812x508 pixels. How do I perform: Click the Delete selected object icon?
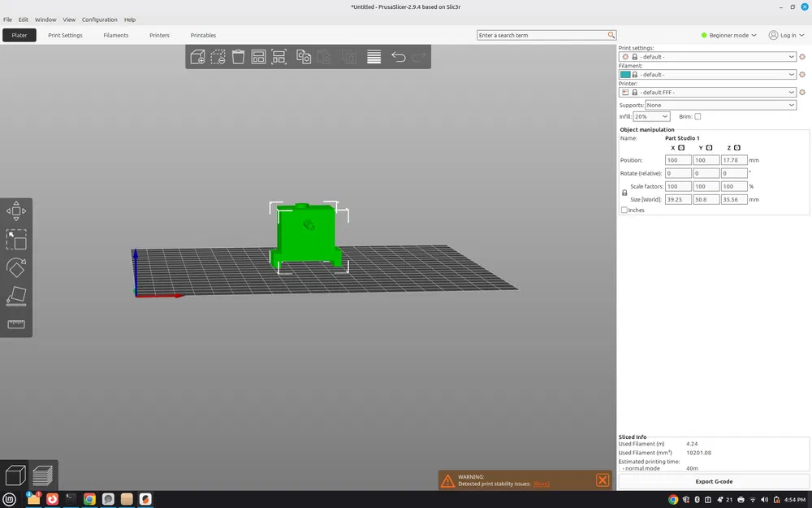(218, 57)
